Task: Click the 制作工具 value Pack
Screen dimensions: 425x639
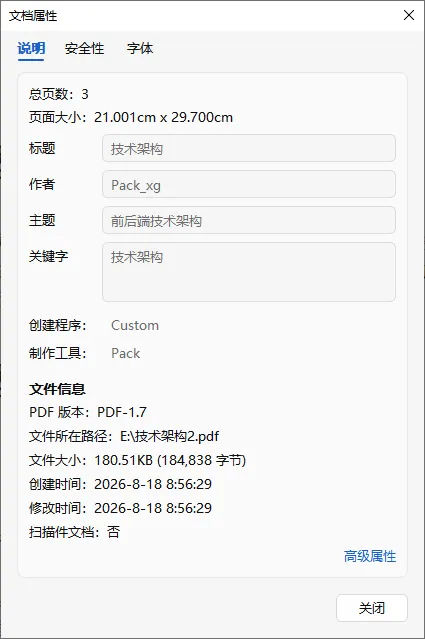Action: (126, 353)
